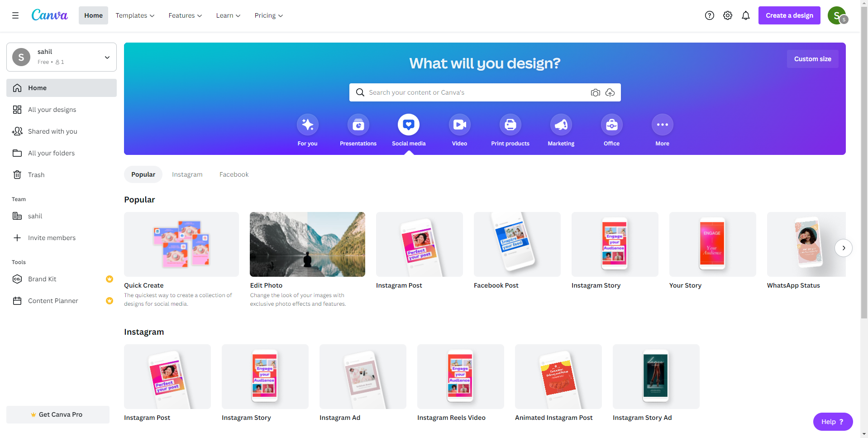Open the More categories icon
This screenshot has width=868, height=438.
coord(663,125)
